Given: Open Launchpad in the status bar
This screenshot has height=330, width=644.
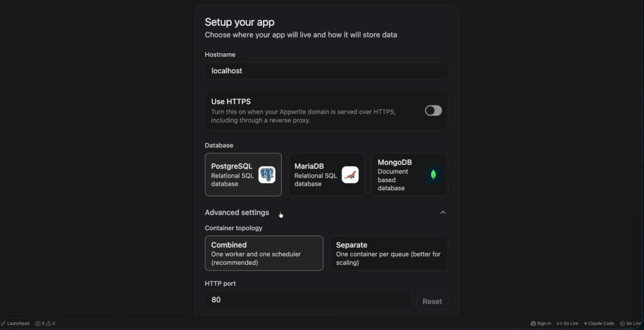Looking at the screenshot, I should point(15,323).
